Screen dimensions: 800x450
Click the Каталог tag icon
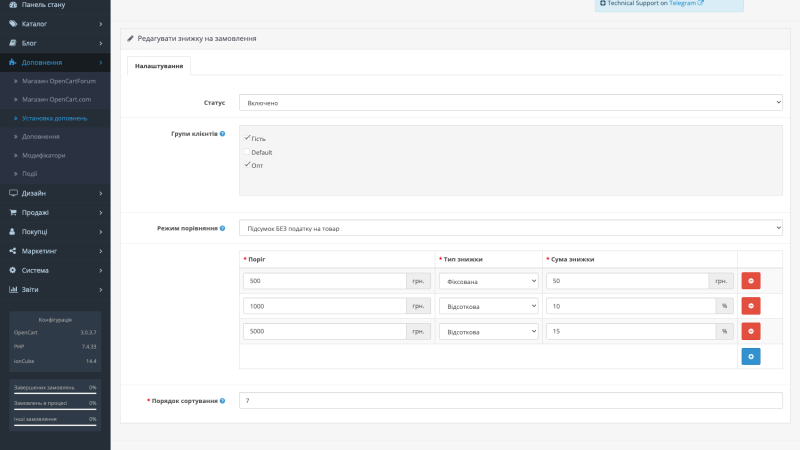click(13, 23)
